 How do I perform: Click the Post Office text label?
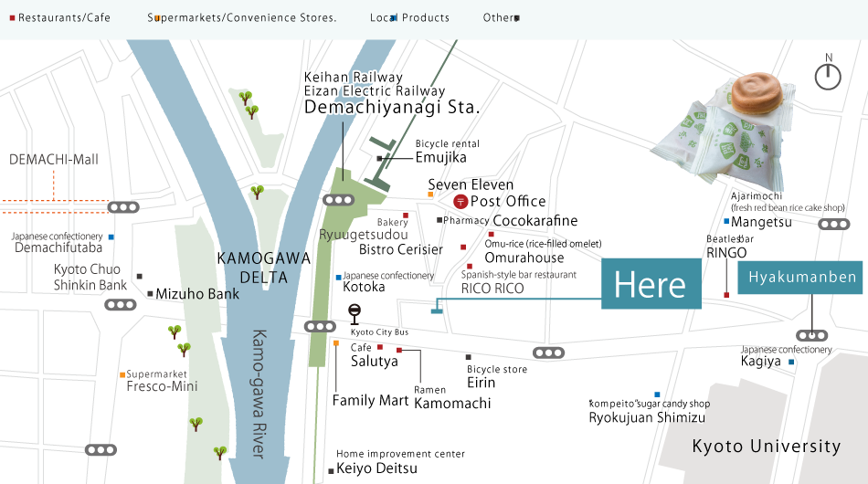508,201
